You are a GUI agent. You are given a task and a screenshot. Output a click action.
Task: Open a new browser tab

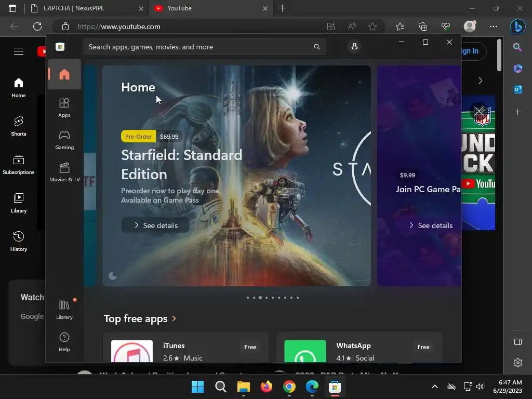282,8
